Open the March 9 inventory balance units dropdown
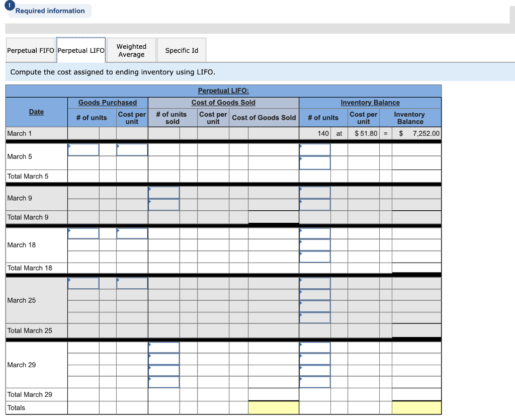This screenshot has height=420, width=515. click(314, 192)
